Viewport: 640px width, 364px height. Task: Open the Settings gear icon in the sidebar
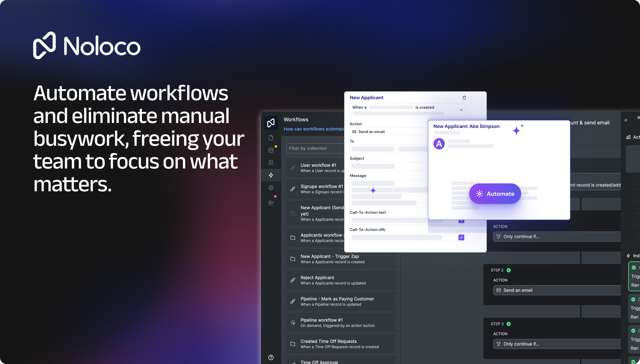pyautogui.click(x=271, y=188)
